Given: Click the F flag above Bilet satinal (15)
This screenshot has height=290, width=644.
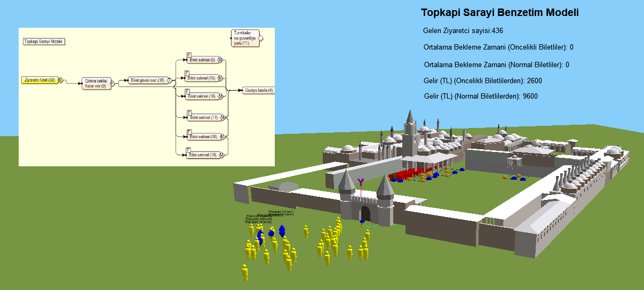Looking at the screenshot, I should [187, 72].
